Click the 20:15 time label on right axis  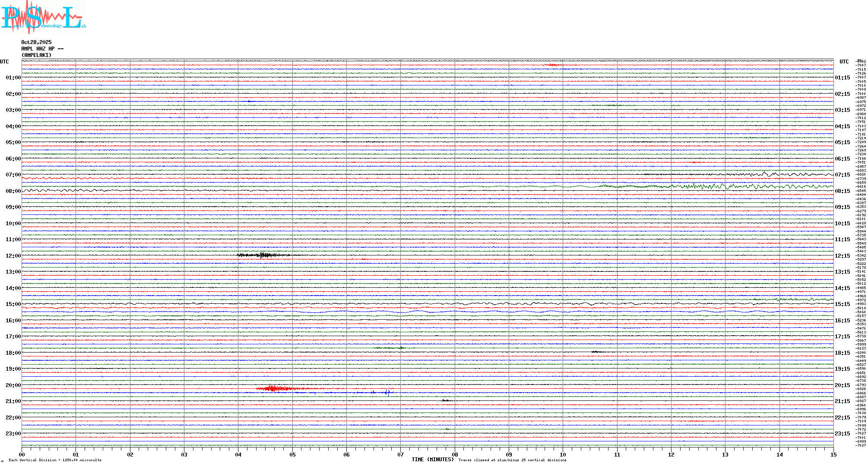(842, 385)
